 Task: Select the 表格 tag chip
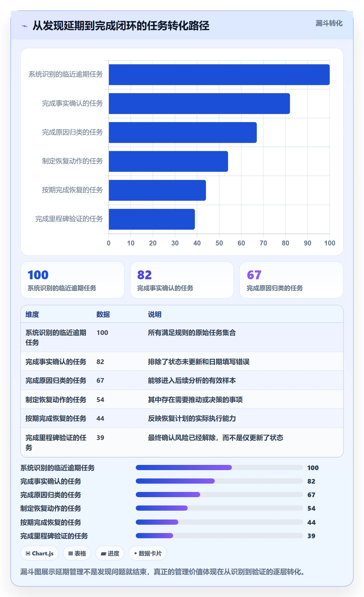[77, 553]
